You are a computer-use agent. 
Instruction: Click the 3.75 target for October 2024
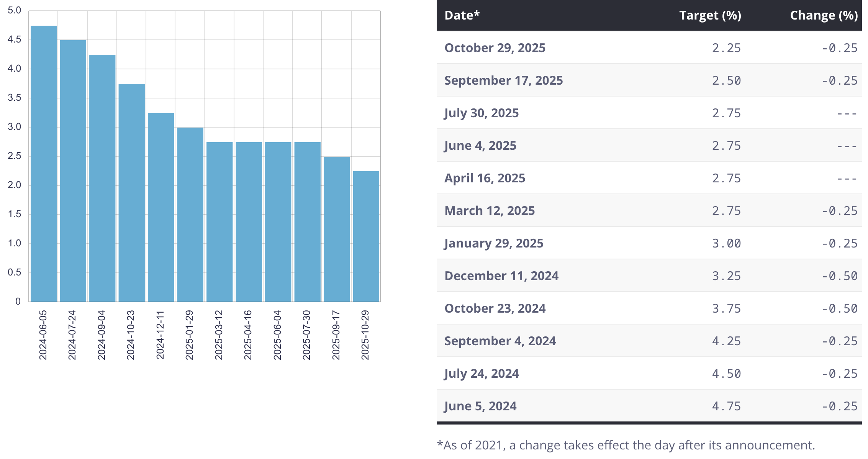tap(726, 308)
